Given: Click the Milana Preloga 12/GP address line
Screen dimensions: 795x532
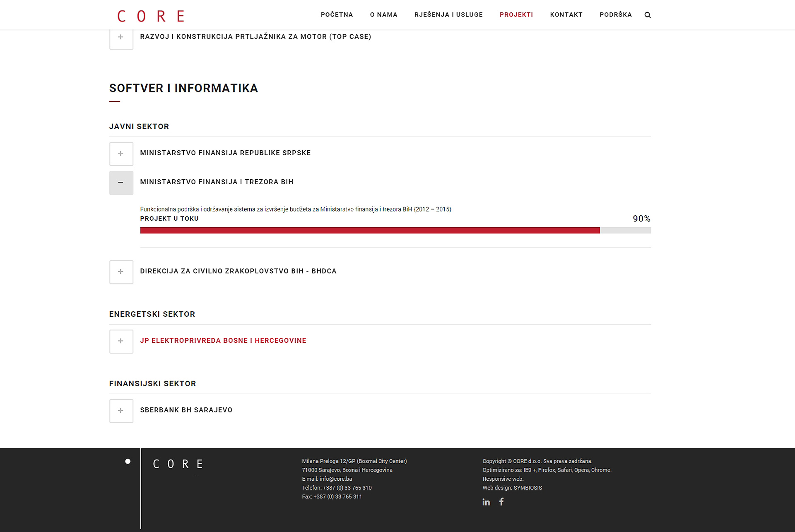Looking at the screenshot, I should pyautogui.click(x=354, y=461).
